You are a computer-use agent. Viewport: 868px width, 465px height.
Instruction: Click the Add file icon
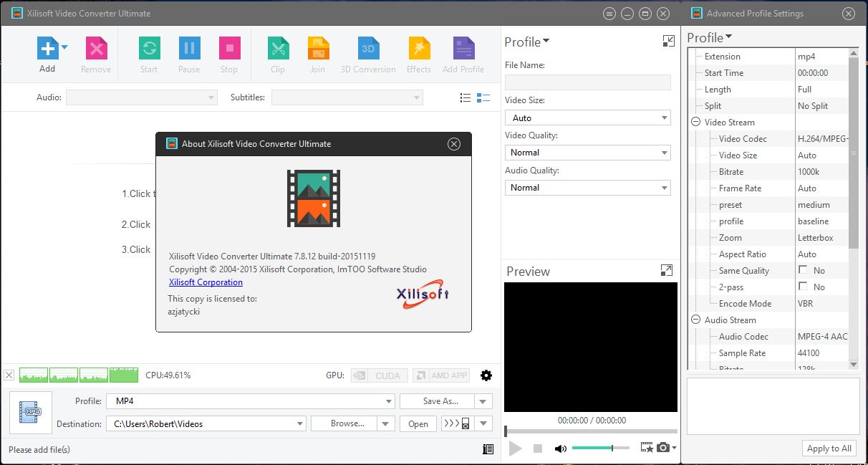[x=47, y=48]
